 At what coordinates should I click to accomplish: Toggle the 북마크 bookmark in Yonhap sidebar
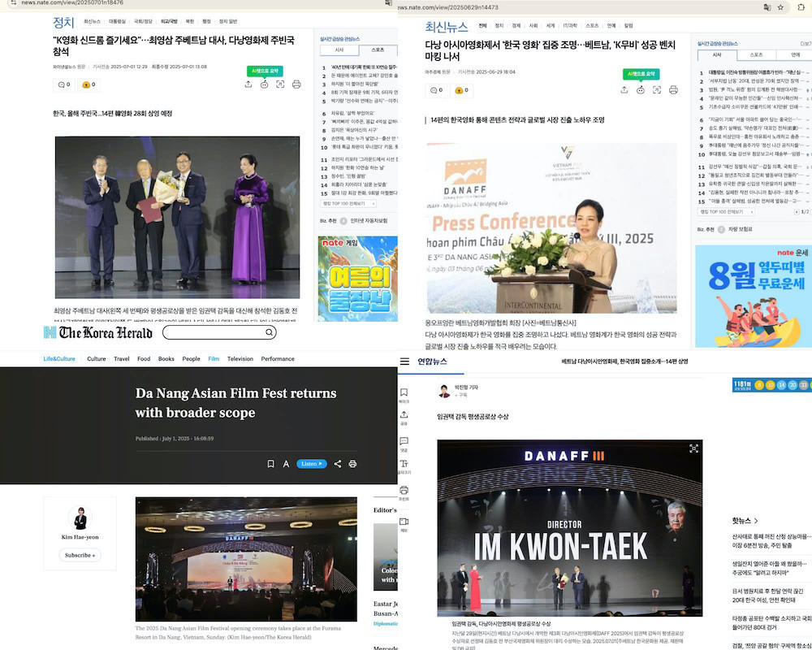(404, 393)
